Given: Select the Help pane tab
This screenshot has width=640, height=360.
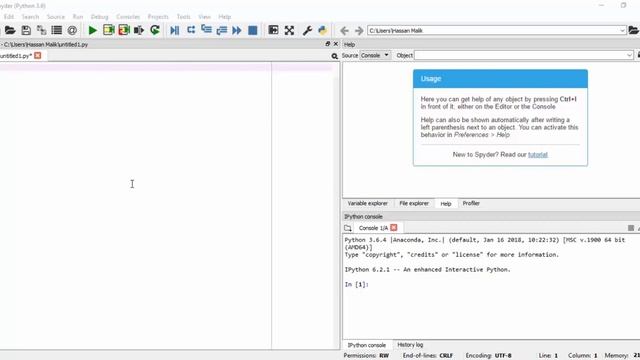Looking at the screenshot, I should (x=446, y=203).
